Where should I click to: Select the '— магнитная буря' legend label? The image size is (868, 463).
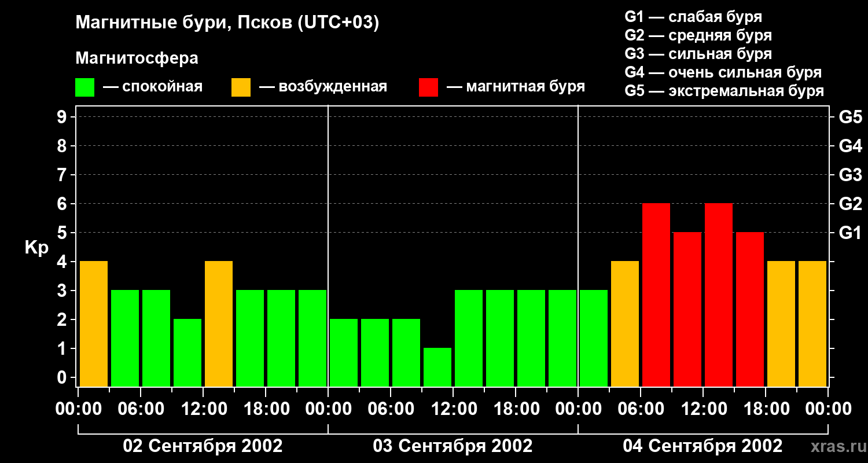pyautogui.click(x=516, y=87)
